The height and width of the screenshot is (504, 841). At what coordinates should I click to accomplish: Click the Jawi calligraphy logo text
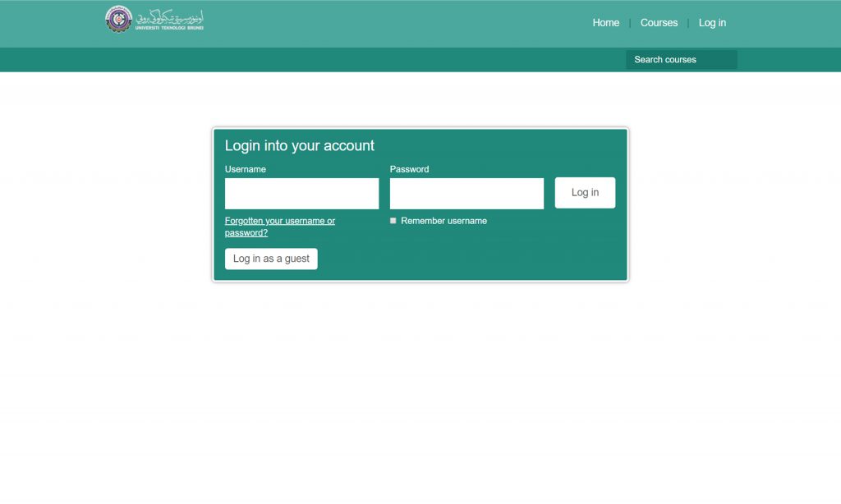170,16
